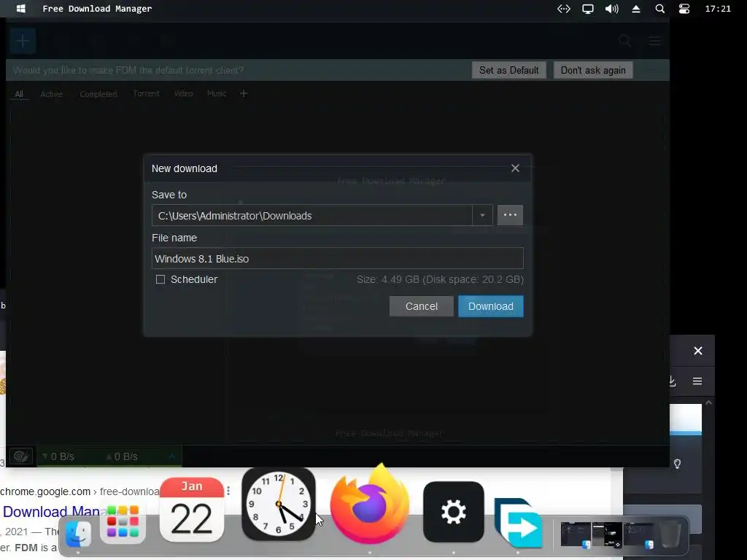Open search in FDM toolbar

[625, 41]
